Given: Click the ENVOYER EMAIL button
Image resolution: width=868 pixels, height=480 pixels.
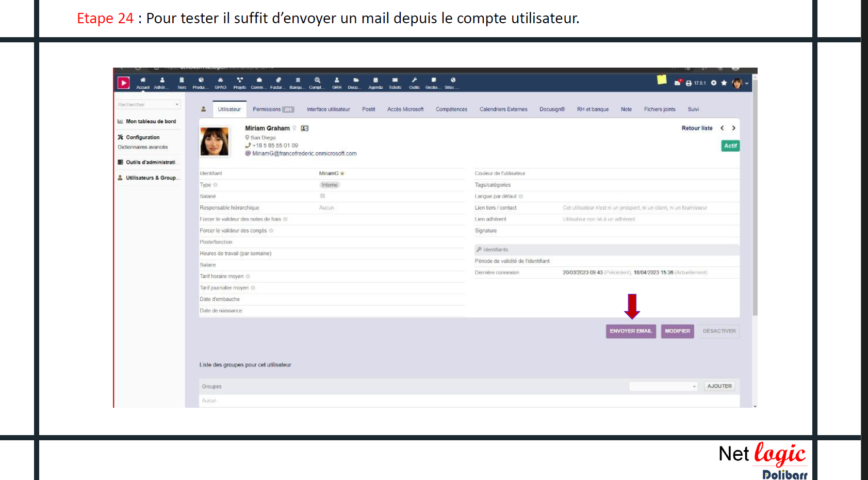Looking at the screenshot, I should point(631,331).
